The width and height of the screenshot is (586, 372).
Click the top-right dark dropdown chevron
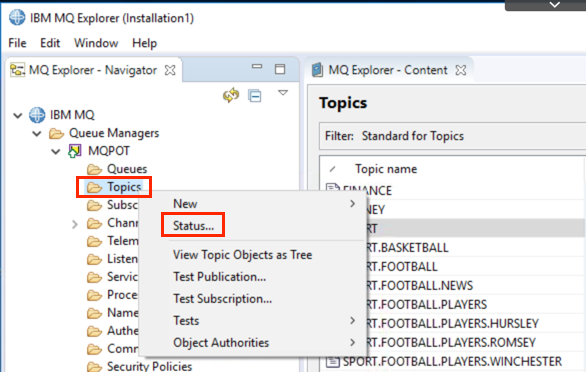coord(555,5)
